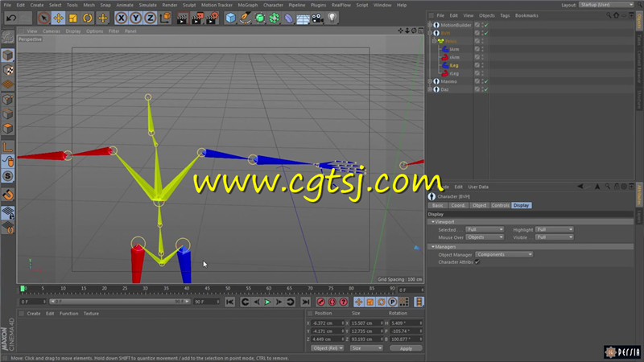Render active view with clapperboard icon
Image resolution: width=644 pixels, height=362 pixels.
point(182,18)
